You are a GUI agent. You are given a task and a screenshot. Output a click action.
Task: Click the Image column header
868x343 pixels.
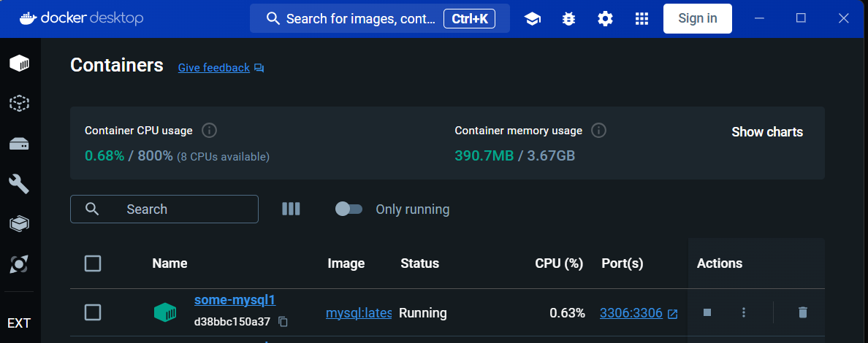[346, 263]
